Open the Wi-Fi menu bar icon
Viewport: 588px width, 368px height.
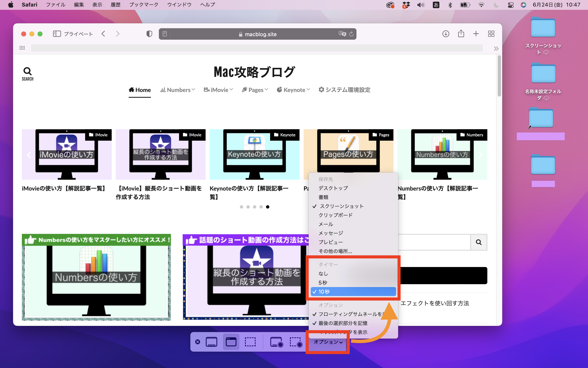click(481, 5)
